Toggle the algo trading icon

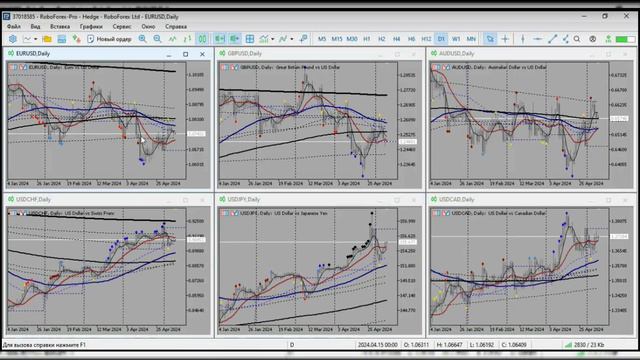76,39
